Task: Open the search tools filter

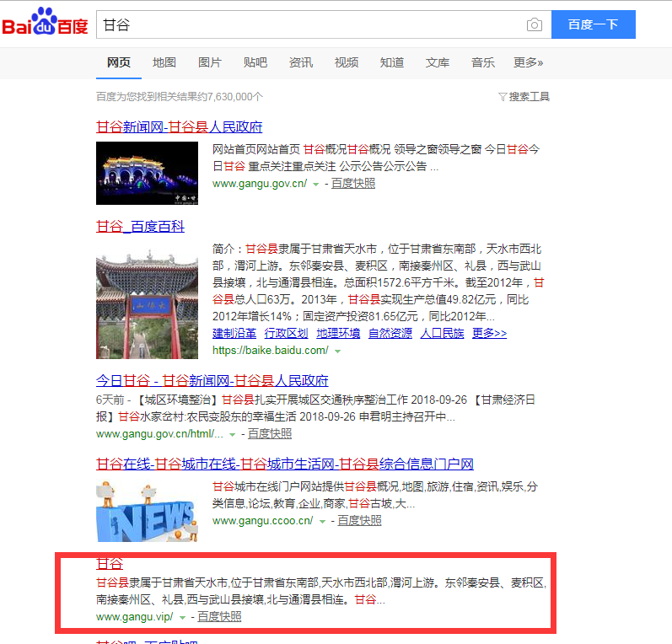Action: (x=524, y=97)
